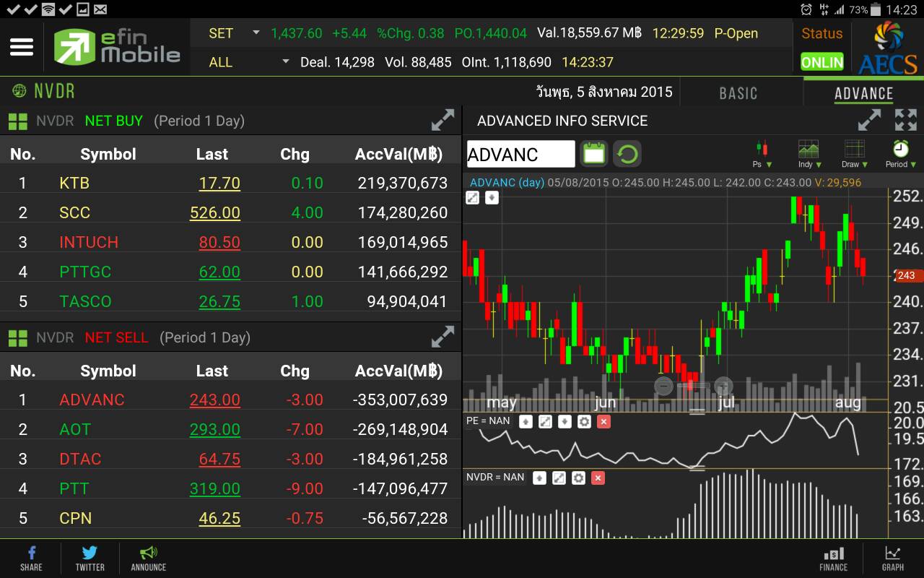924x578 pixels.
Task: Tap the 526.00 last price
Action: point(214,213)
